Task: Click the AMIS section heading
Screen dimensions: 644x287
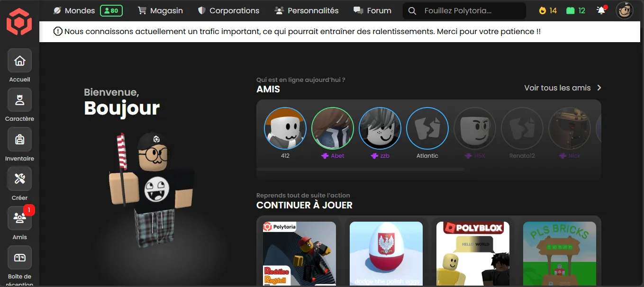Action: 268,89
